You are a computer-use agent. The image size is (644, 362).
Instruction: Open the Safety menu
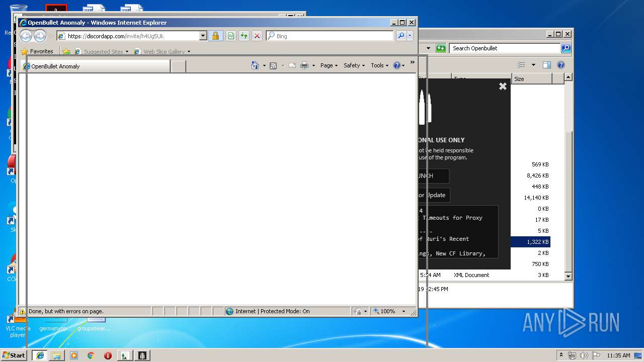coord(354,65)
